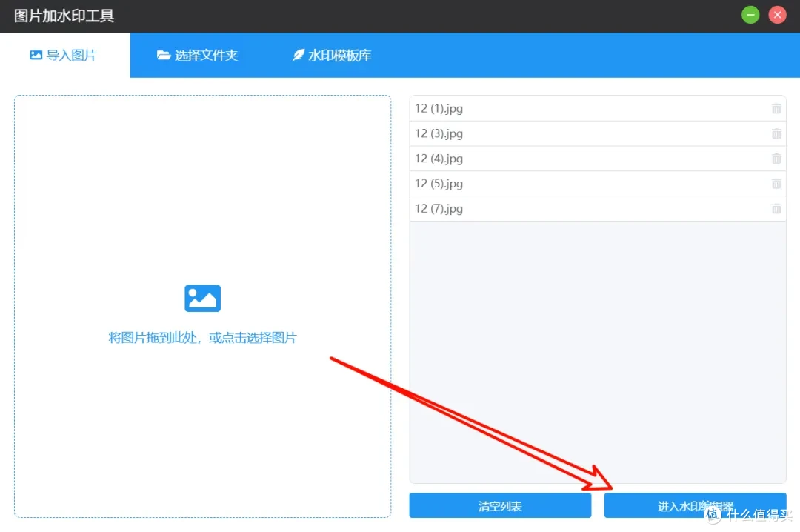Select the 12 (7).jpg file row
The height and width of the screenshot is (532, 800).
[598, 208]
